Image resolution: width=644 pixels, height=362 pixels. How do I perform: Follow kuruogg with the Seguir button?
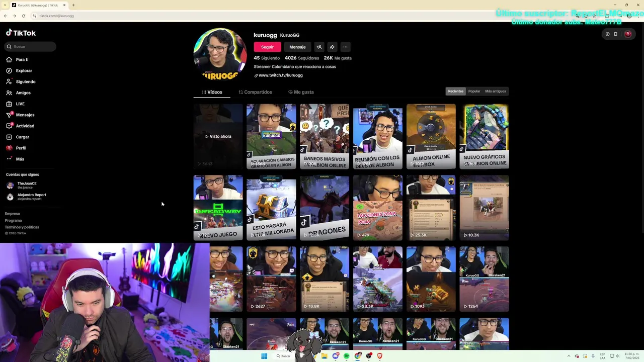[267, 47]
